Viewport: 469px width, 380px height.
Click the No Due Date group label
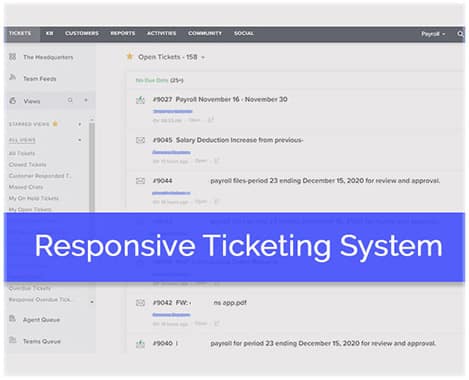152,80
